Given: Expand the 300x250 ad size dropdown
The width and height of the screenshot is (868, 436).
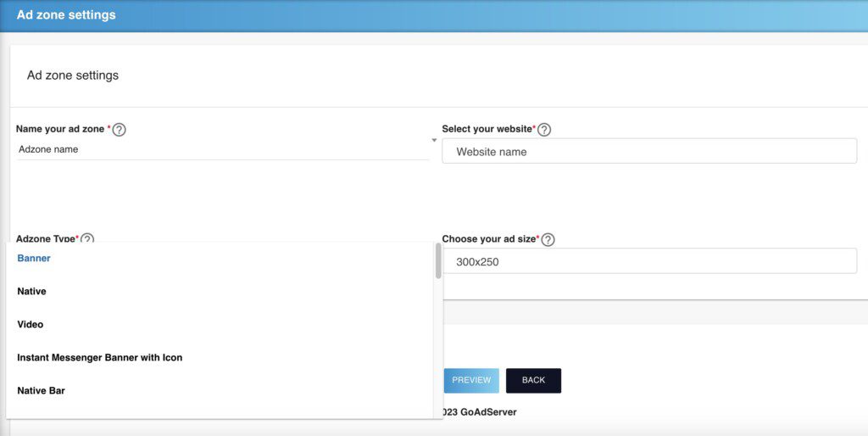Looking at the screenshot, I should click(648, 261).
